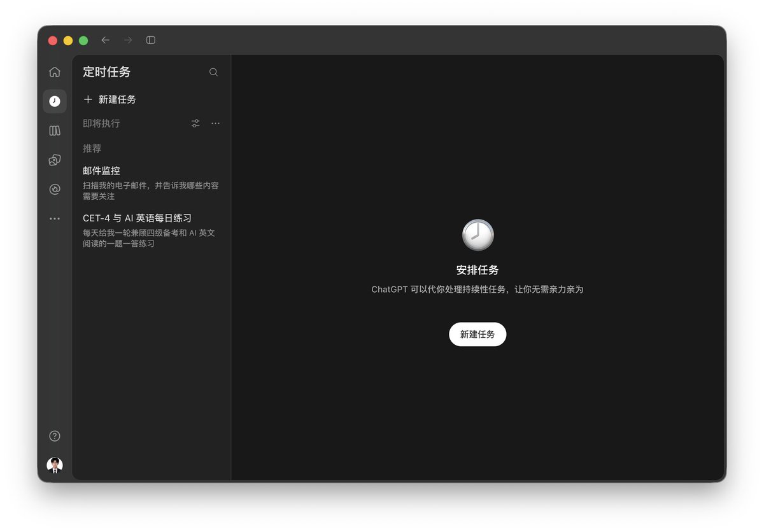Show more sidebar options ellipsis
Viewport: 764px width, 532px height.
55,218
